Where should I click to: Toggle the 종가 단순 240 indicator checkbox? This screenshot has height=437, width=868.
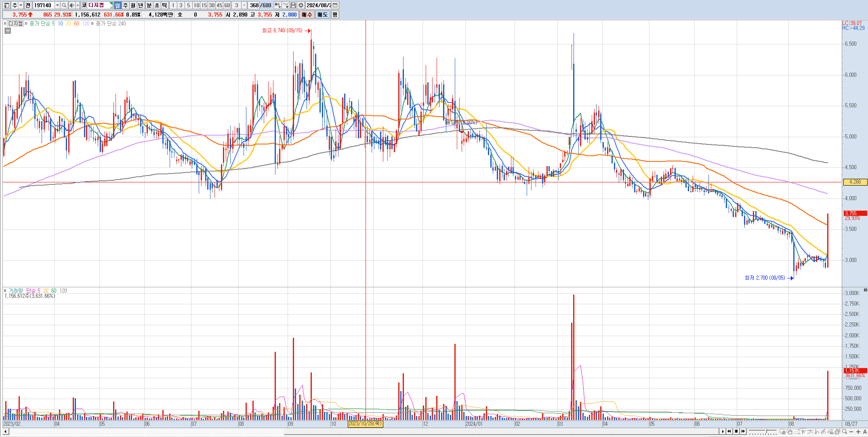pos(92,24)
